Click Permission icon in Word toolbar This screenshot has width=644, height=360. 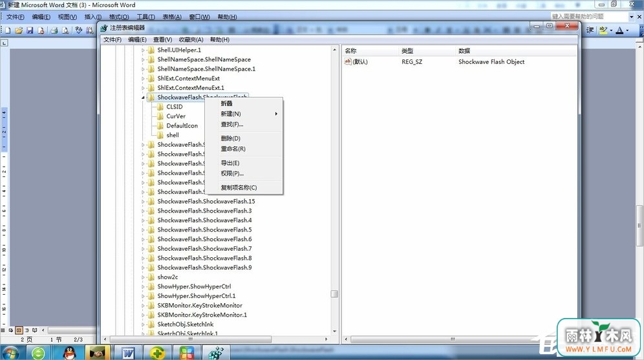pos(41,30)
